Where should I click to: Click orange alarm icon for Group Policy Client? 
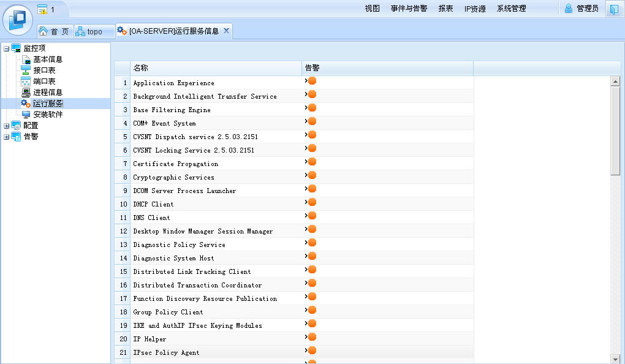[312, 310]
